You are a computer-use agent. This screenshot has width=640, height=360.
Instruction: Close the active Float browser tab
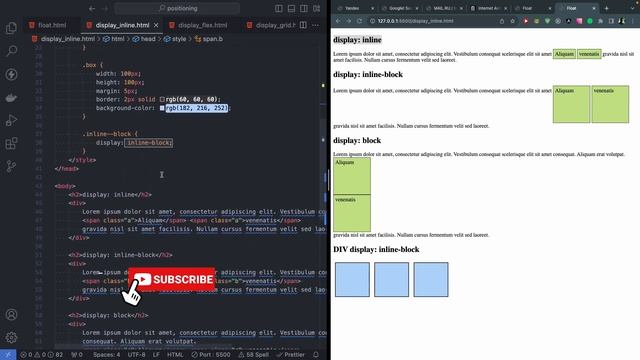[594, 8]
